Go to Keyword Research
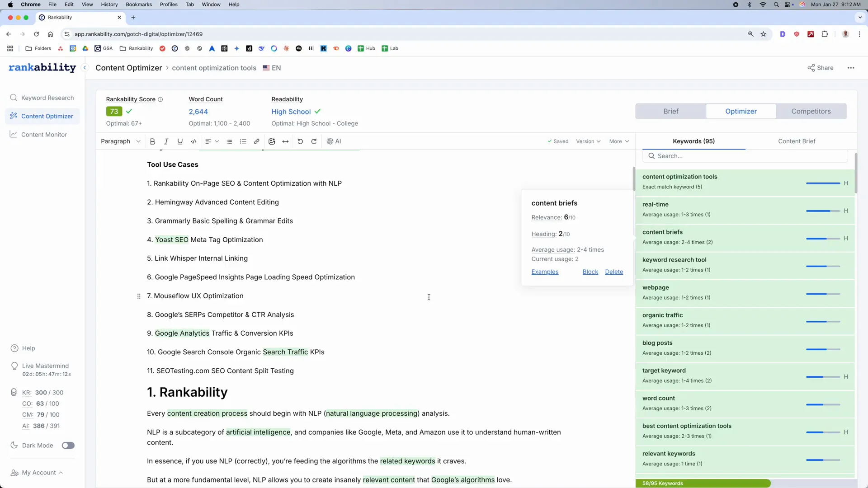Viewport: 868px width, 488px height. pos(42,98)
